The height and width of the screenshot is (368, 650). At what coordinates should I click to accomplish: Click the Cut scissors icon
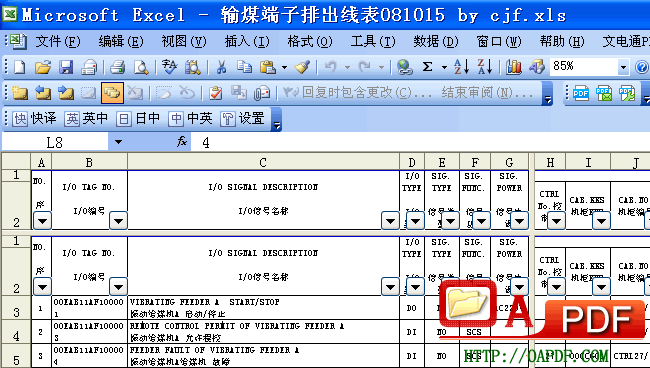[221, 67]
